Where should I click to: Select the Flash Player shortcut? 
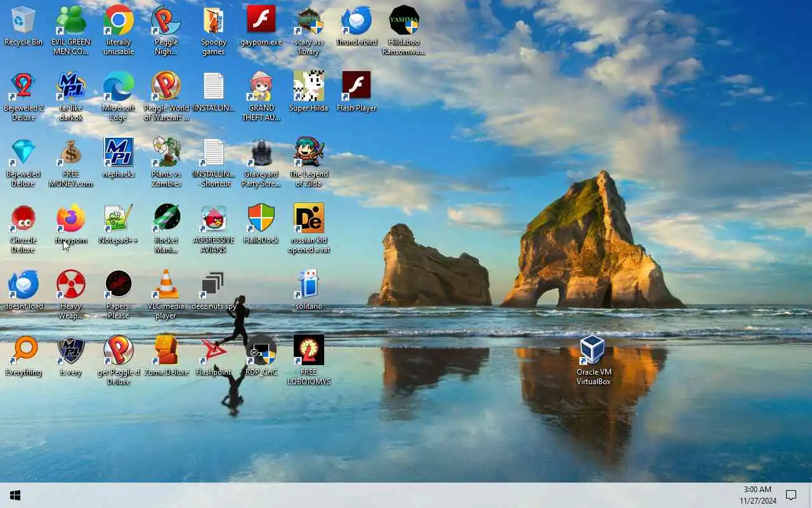[x=357, y=86]
